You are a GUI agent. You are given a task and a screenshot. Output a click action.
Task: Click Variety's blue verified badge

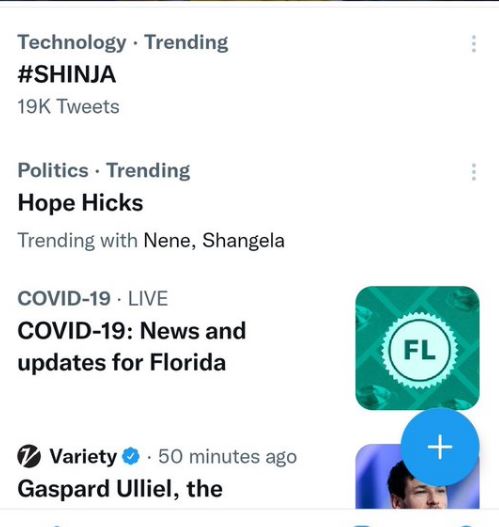(131, 456)
